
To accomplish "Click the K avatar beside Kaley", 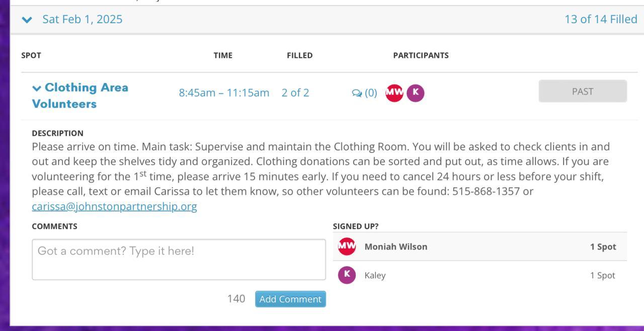I will (347, 275).
